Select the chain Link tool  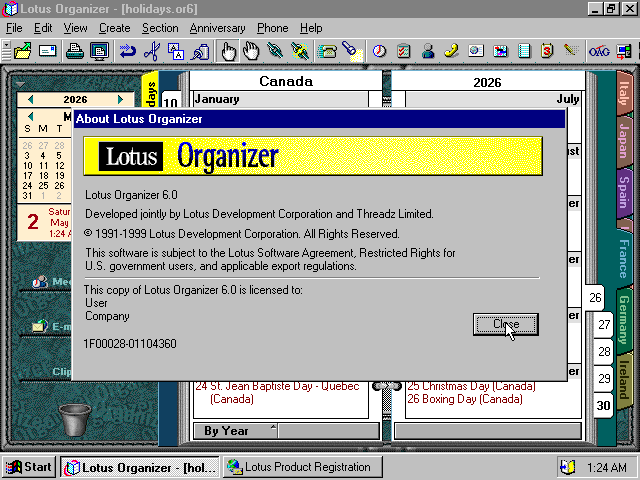point(276,51)
